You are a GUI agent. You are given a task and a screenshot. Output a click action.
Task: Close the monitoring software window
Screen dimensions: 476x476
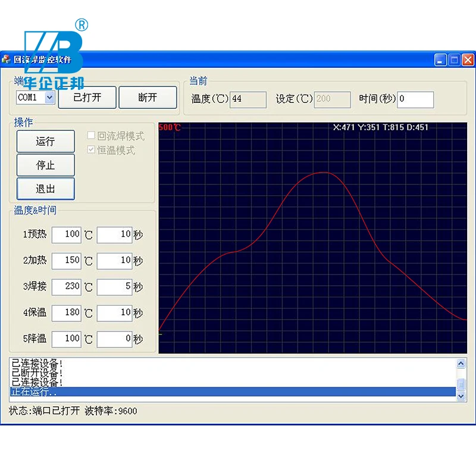pos(468,60)
